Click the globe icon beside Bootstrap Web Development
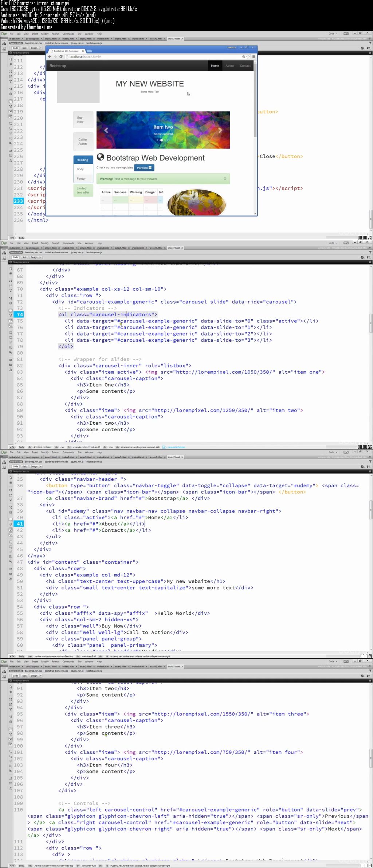The image size is (373, 868). (x=100, y=158)
